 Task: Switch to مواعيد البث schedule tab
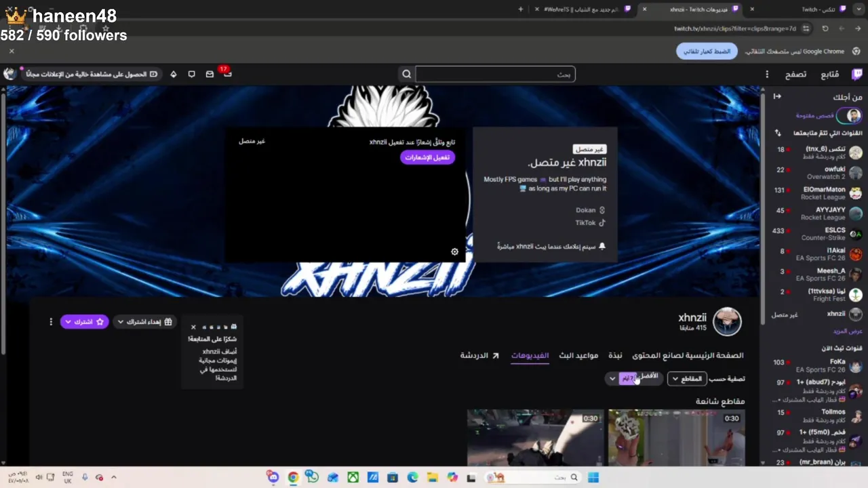click(578, 355)
